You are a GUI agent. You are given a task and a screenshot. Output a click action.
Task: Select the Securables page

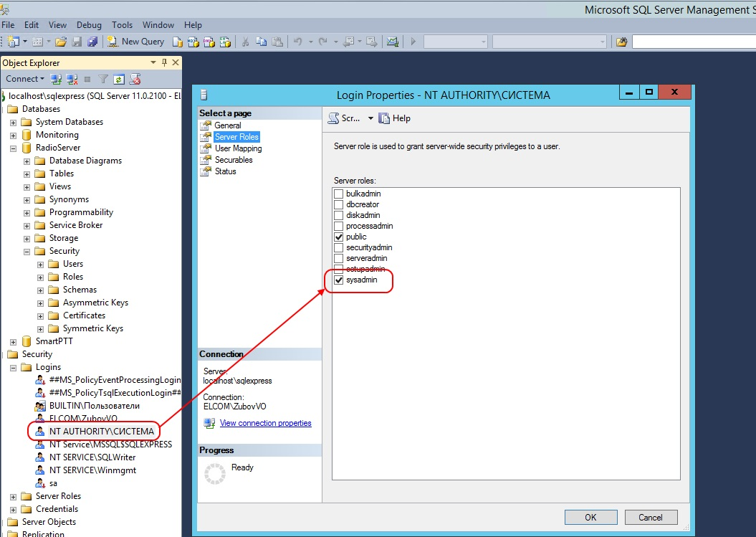pos(234,160)
